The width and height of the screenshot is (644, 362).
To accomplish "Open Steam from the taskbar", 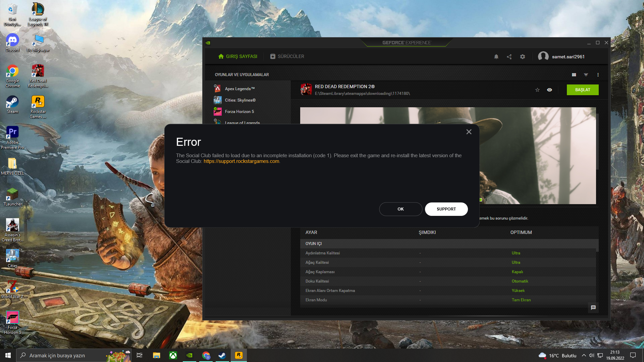I will click(x=222, y=355).
